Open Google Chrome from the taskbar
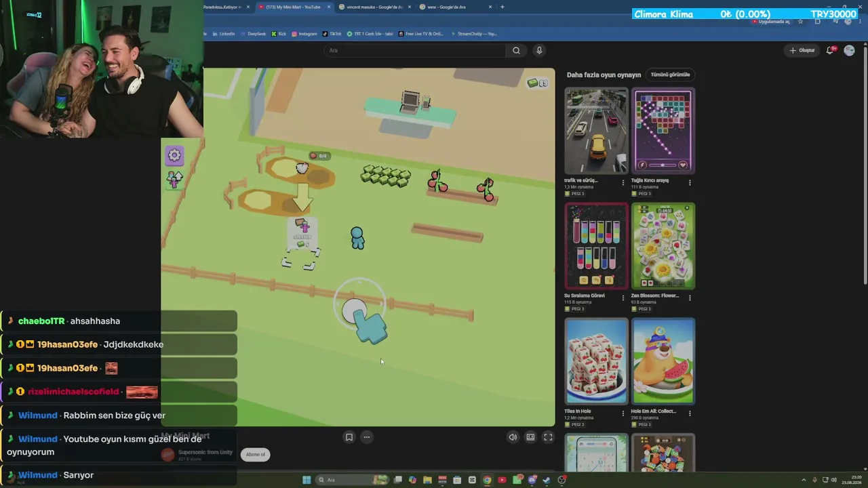 click(x=487, y=480)
